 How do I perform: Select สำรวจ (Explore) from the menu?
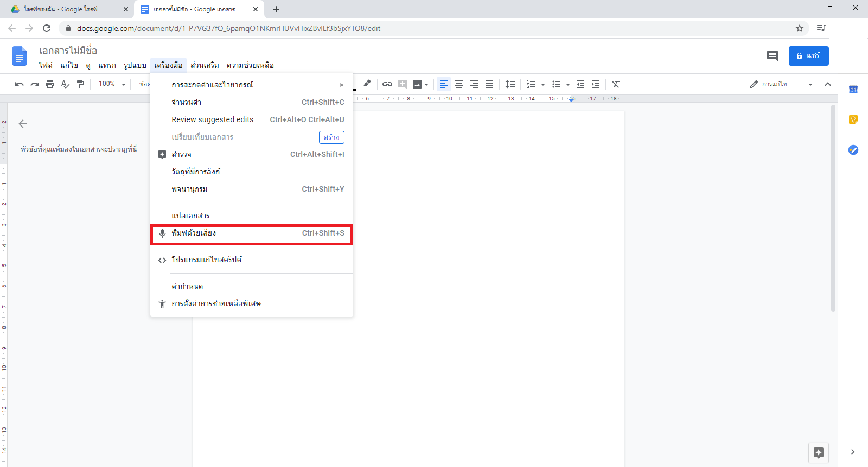(x=252, y=154)
